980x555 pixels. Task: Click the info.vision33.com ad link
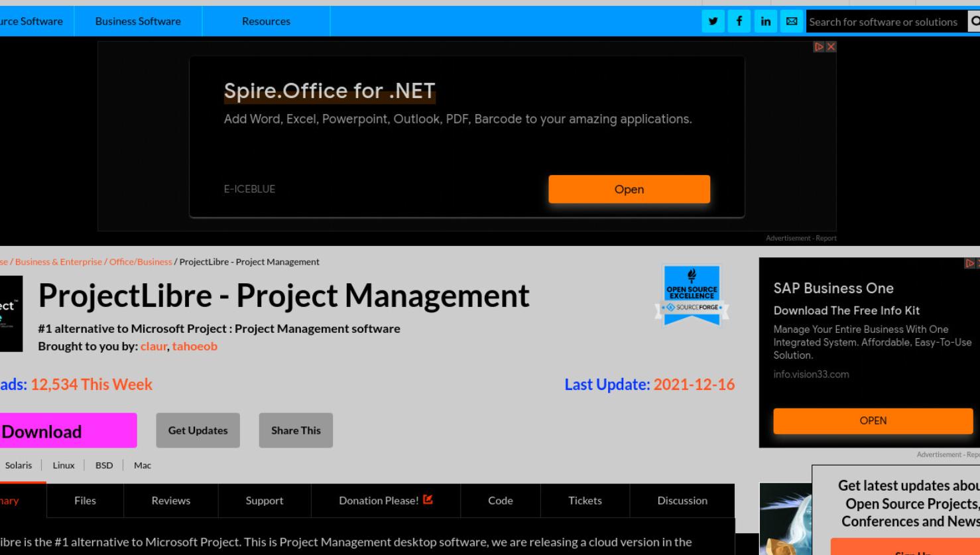pos(811,374)
